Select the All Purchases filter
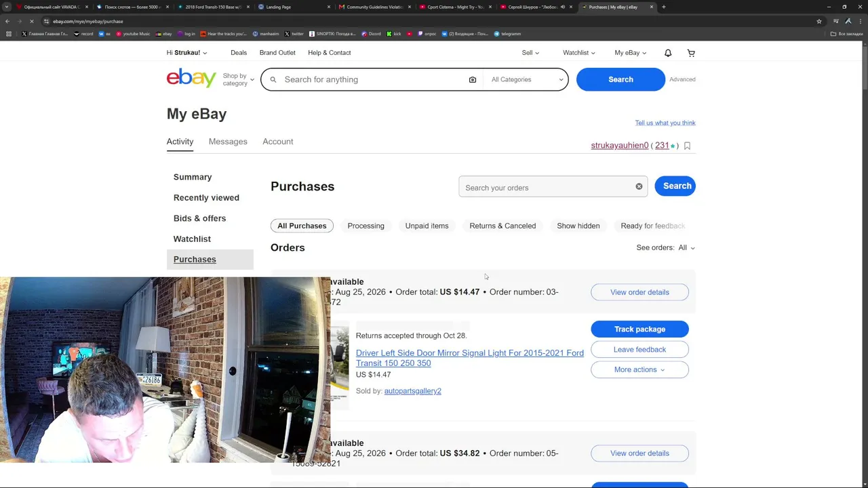 [x=302, y=226]
